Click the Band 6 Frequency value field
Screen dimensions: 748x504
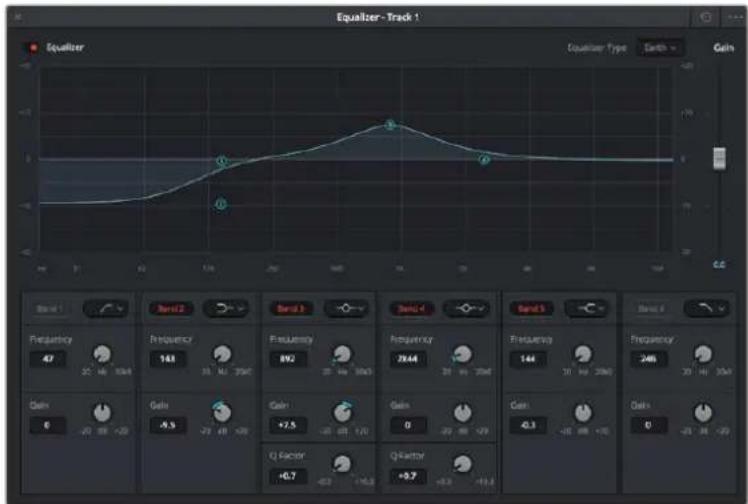648,359
